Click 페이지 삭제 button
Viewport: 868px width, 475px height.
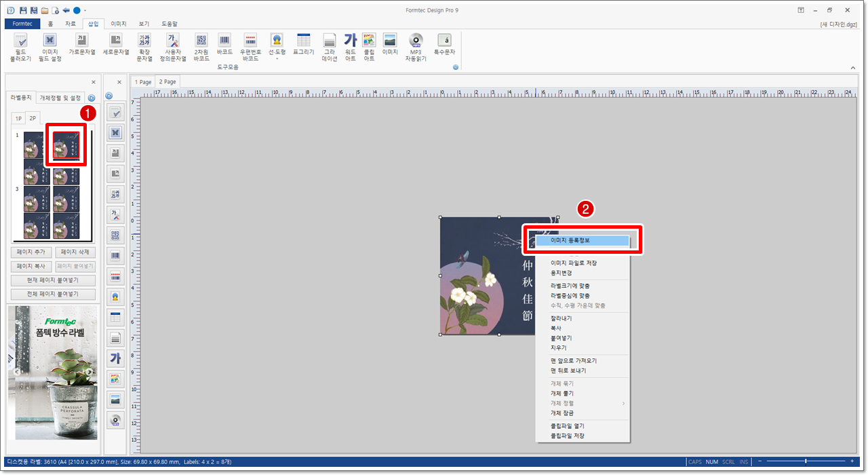pyautogui.click(x=75, y=252)
